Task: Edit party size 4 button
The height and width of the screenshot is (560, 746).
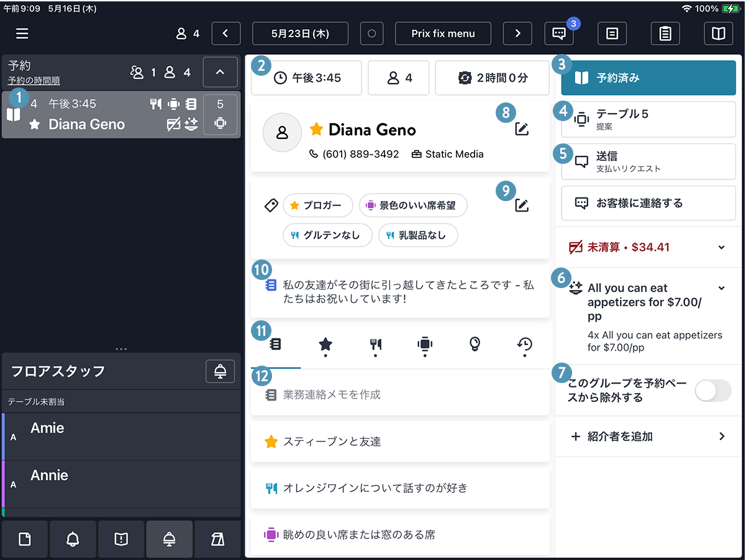Action: pyautogui.click(x=399, y=78)
